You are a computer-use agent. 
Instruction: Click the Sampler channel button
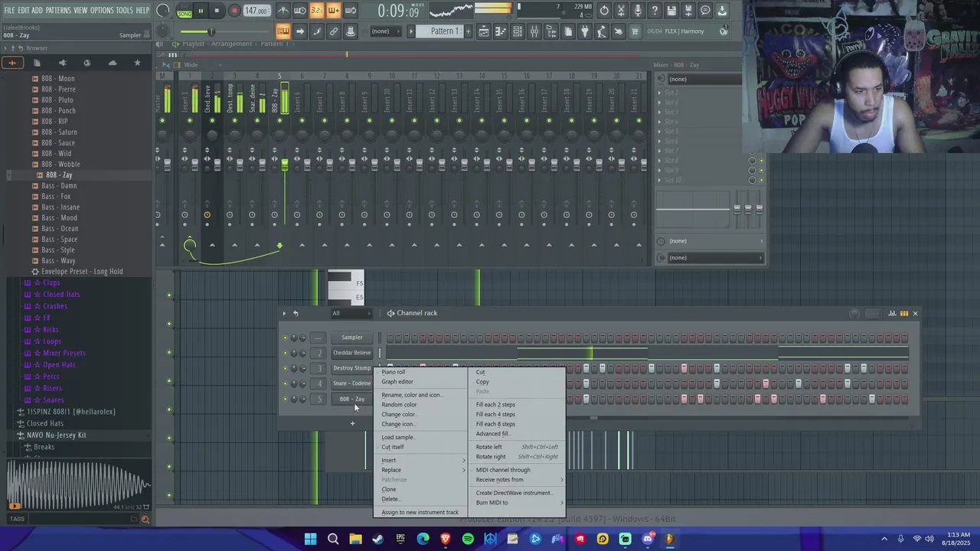351,337
